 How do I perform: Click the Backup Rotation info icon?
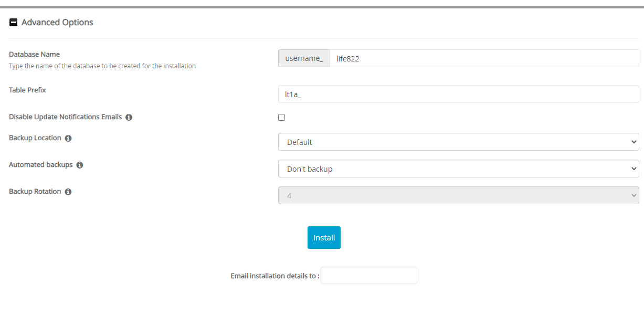68,192
